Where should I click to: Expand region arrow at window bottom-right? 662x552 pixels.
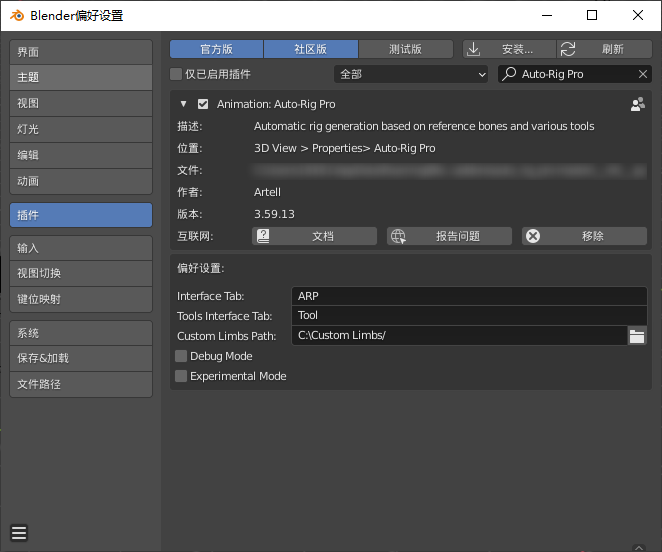(639, 548)
